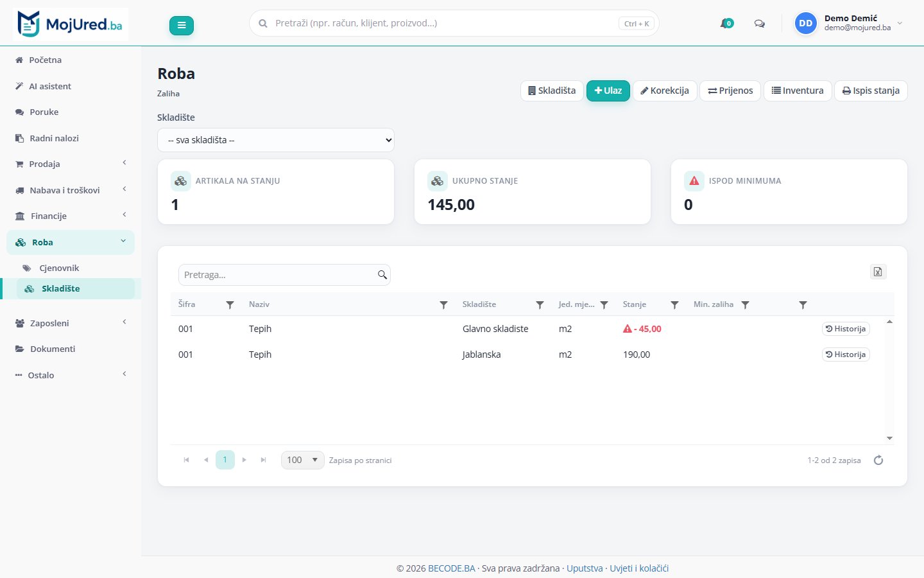This screenshot has height=578, width=924.
Task: Expand the Zaposleni sidebar menu
Action: (x=71, y=323)
